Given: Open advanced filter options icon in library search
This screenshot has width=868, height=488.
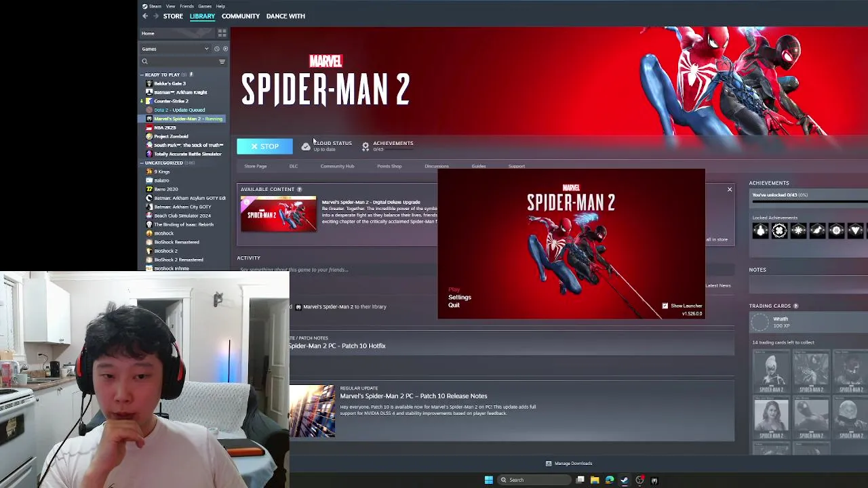Looking at the screenshot, I should [x=222, y=62].
